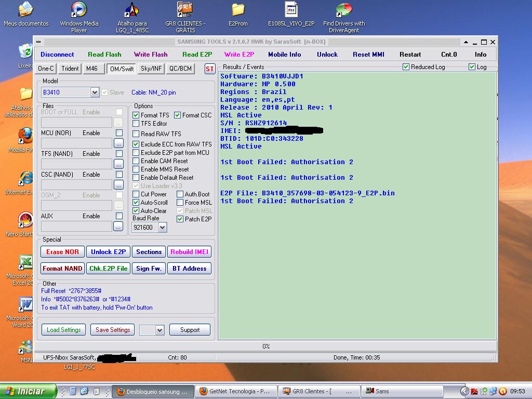
Task: Switch to QC/BCM tab
Action: point(180,69)
